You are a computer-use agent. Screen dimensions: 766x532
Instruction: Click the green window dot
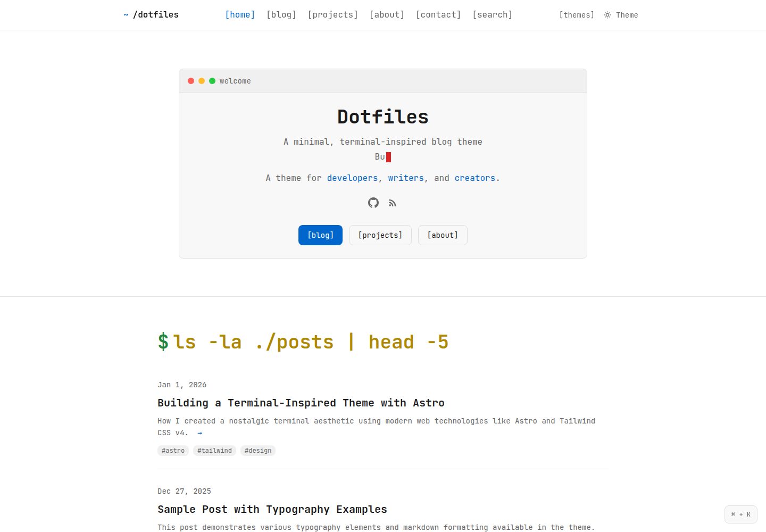click(x=212, y=81)
